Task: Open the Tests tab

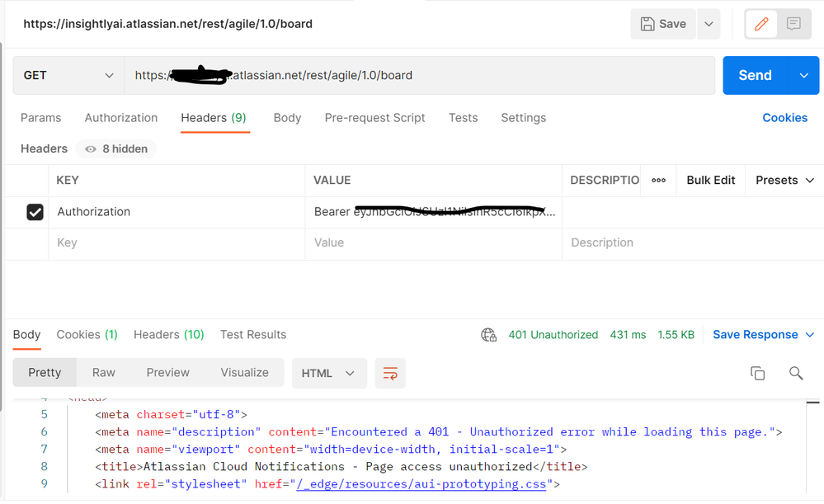Action: click(463, 118)
